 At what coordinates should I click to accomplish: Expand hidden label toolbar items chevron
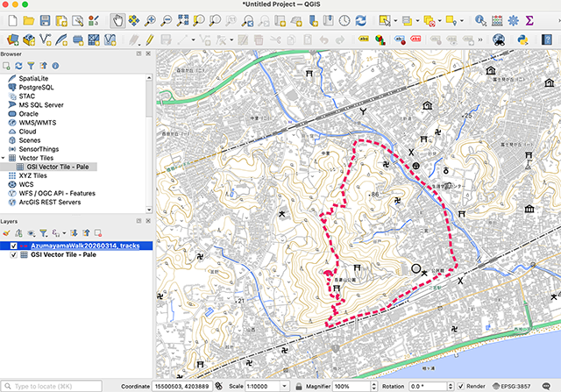(x=480, y=39)
